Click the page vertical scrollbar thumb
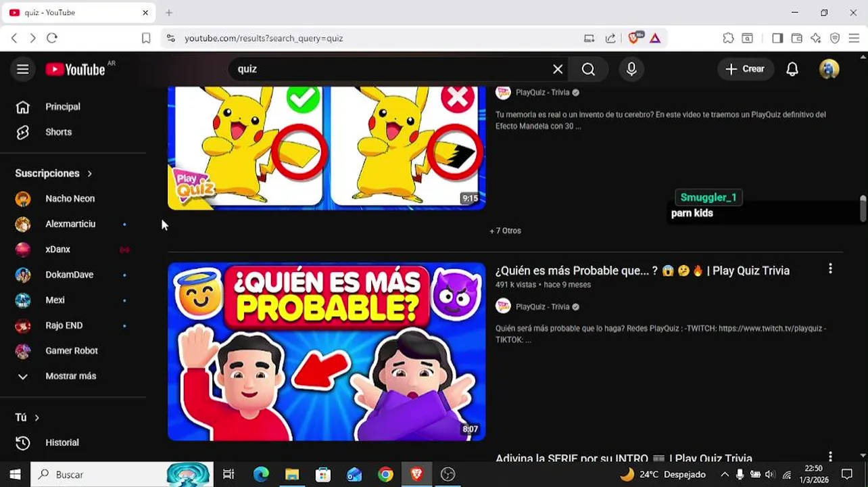 [863, 208]
